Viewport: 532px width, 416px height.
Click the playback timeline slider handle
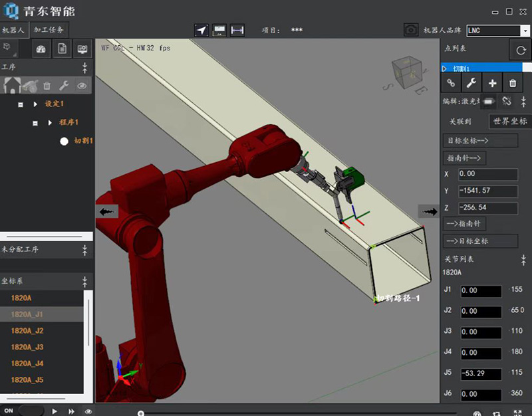point(140,413)
